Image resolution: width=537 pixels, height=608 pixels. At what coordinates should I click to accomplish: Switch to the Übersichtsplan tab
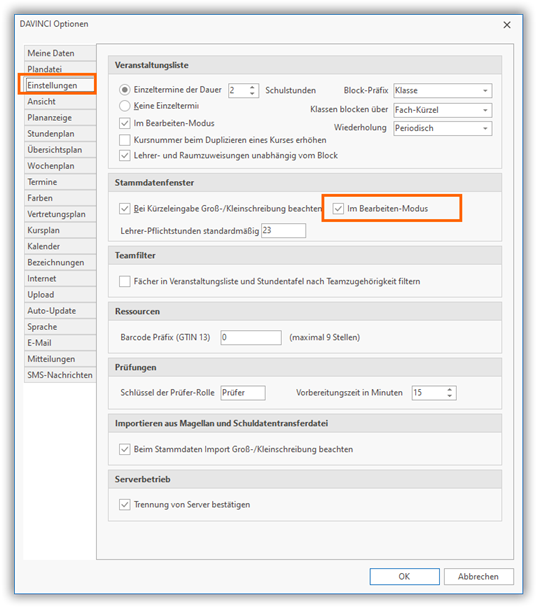pos(60,150)
